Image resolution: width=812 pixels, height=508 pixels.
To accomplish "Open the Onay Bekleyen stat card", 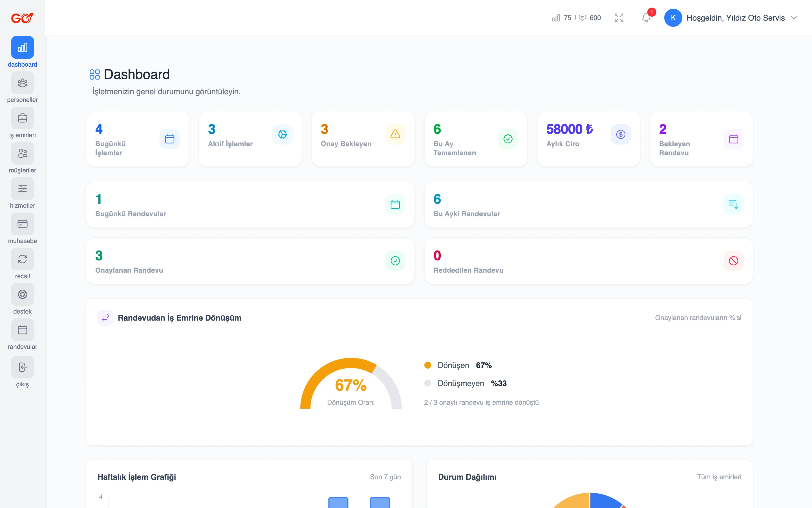I will coord(363,139).
